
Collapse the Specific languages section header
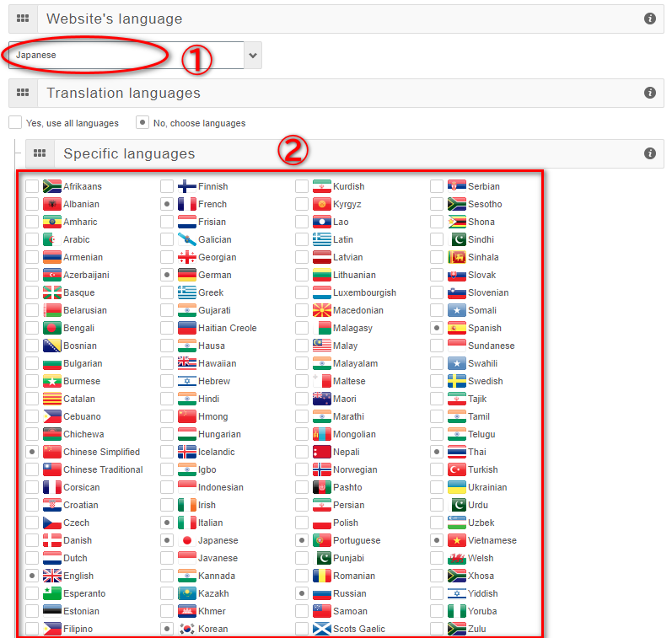click(337, 153)
